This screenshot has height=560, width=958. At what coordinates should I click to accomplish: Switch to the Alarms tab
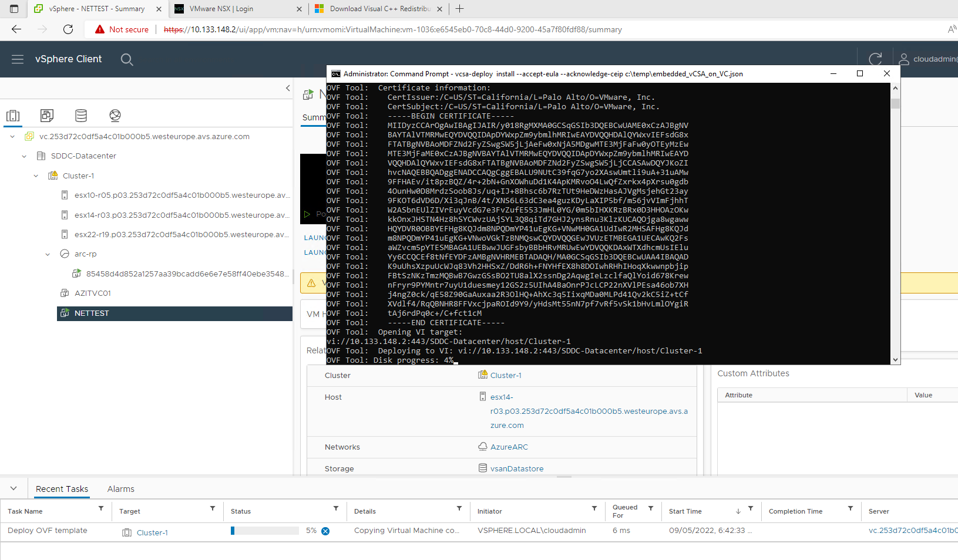tap(120, 489)
